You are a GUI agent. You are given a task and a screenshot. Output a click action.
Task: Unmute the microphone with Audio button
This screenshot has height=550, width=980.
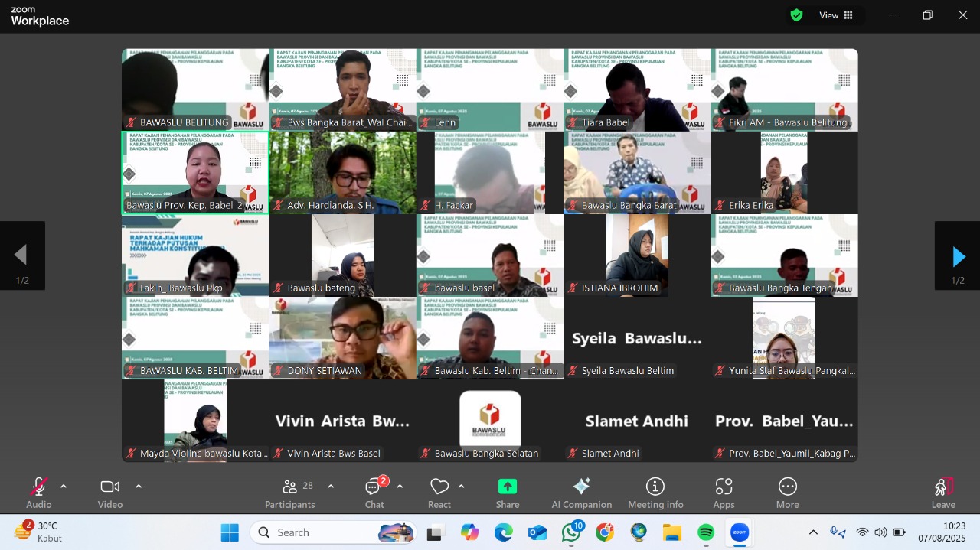[38, 493]
